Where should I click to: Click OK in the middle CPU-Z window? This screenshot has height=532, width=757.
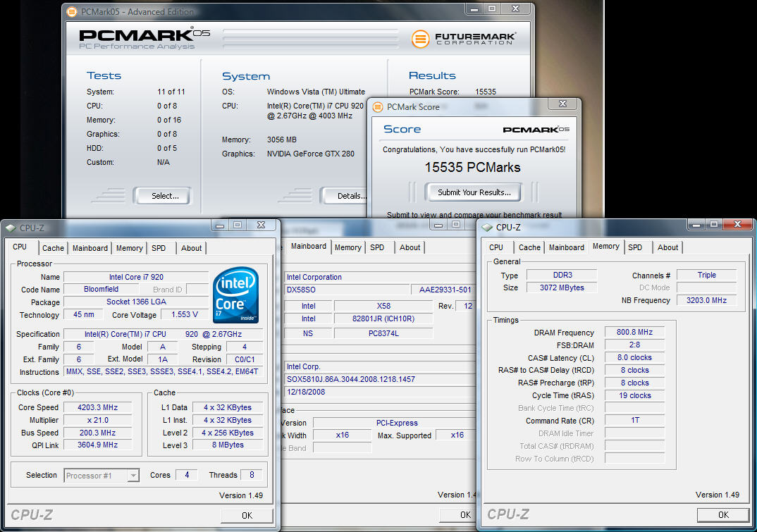[x=457, y=514]
